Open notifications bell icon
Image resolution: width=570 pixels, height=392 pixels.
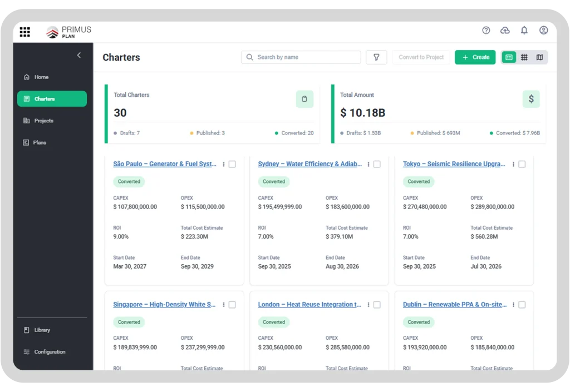(524, 31)
